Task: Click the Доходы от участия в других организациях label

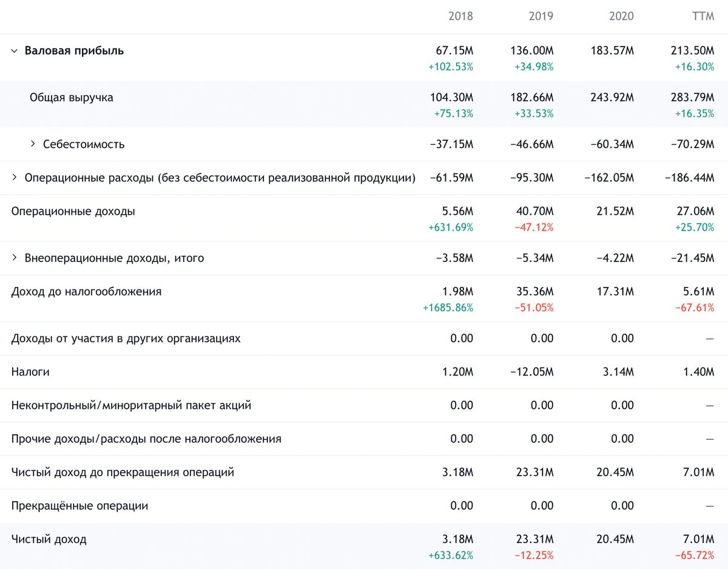Action: click(x=126, y=338)
